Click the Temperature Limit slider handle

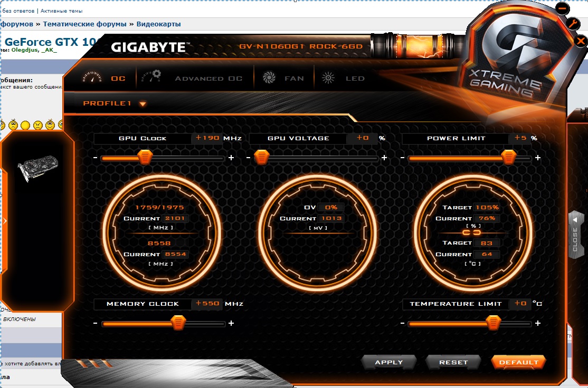click(x=493, y=323)
